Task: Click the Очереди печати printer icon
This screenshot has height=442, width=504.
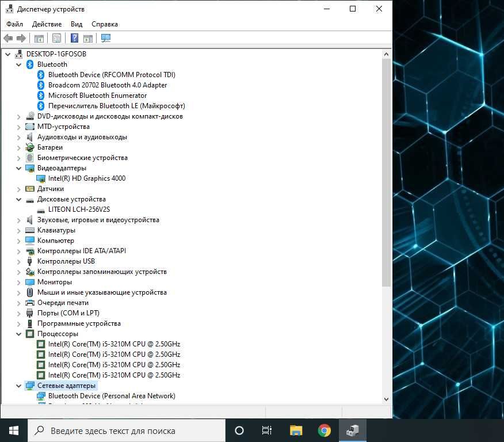Action: click(x=30, y=303)
